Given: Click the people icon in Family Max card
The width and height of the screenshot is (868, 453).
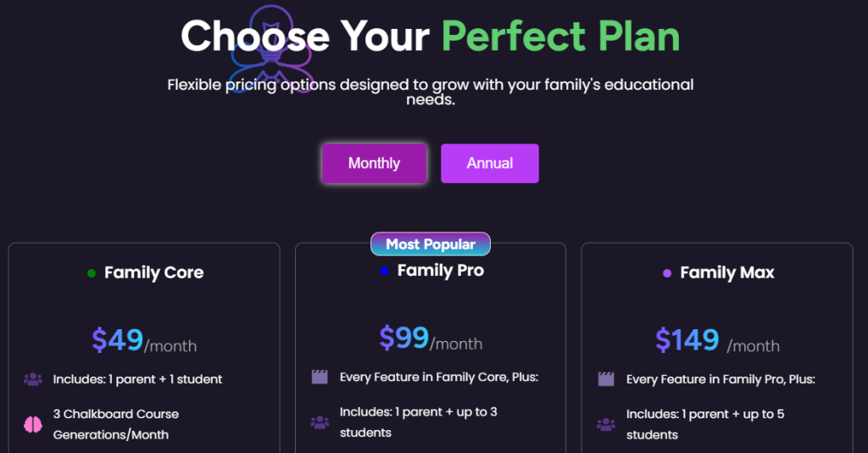Looking at the screenshot, I should [x=605, y=424].
